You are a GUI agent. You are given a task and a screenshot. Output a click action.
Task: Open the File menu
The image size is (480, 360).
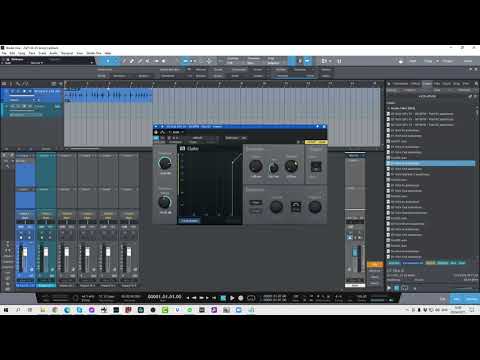point(4,53)
